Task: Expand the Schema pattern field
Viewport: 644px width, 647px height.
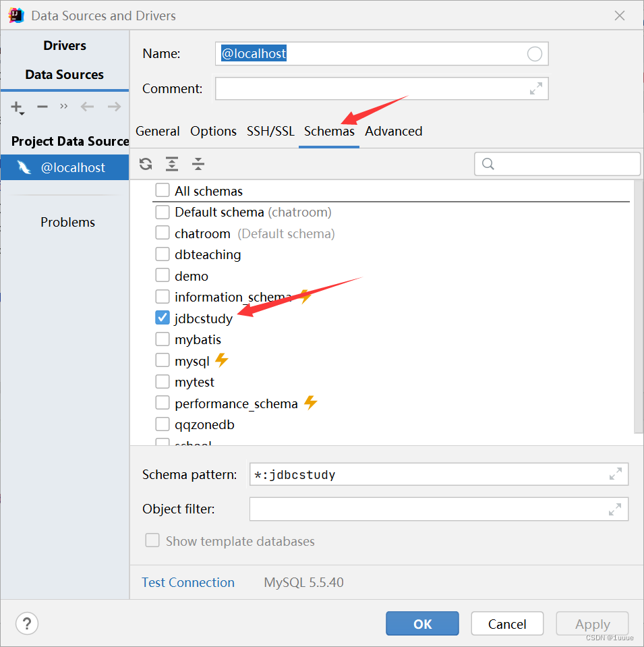Action: [x=615, y=474]
